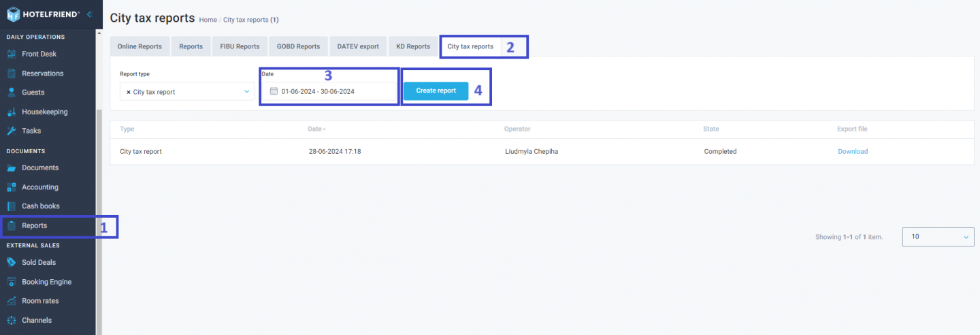Select the Channels icon in sidebar
980x335 pixels.
point(11,320)
